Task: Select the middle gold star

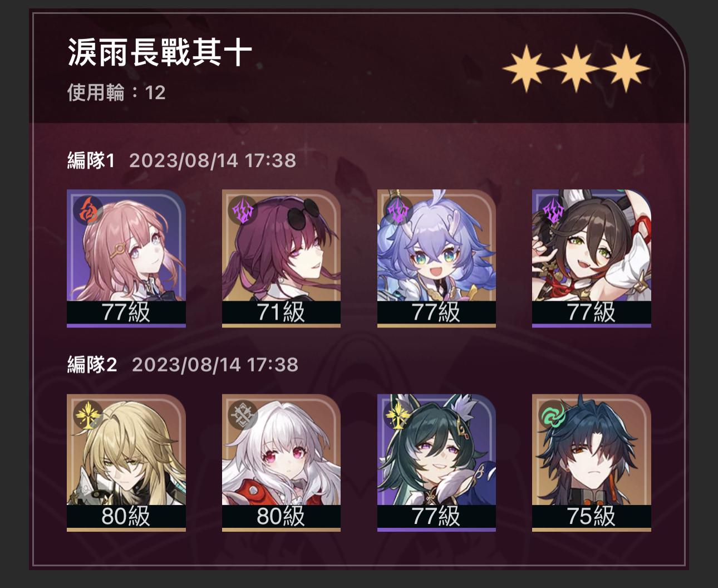Action: (576, 69)
